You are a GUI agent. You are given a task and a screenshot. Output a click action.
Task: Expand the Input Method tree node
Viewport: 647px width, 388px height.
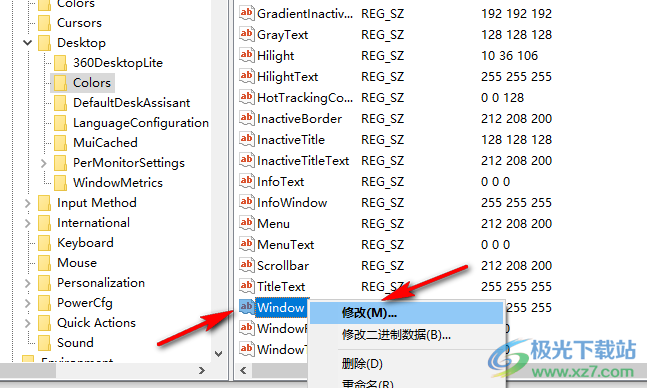[x=28, y=203]
